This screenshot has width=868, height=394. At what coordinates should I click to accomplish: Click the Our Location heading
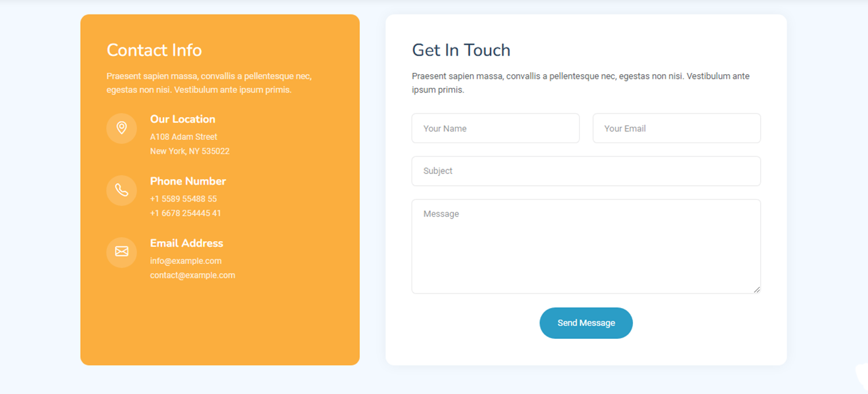tap(183, 119)
